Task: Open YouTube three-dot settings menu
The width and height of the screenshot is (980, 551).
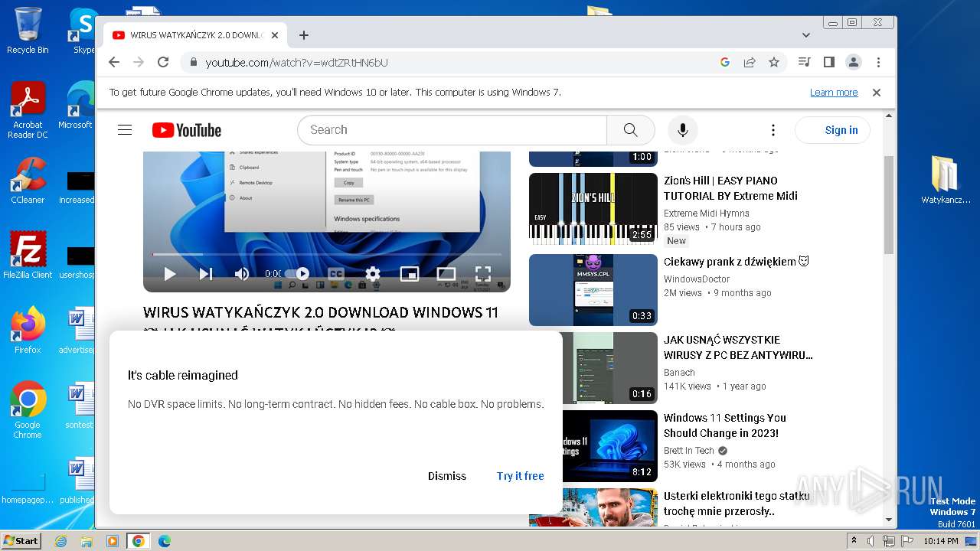Action: pyautogui.click(x=773, y=130)
